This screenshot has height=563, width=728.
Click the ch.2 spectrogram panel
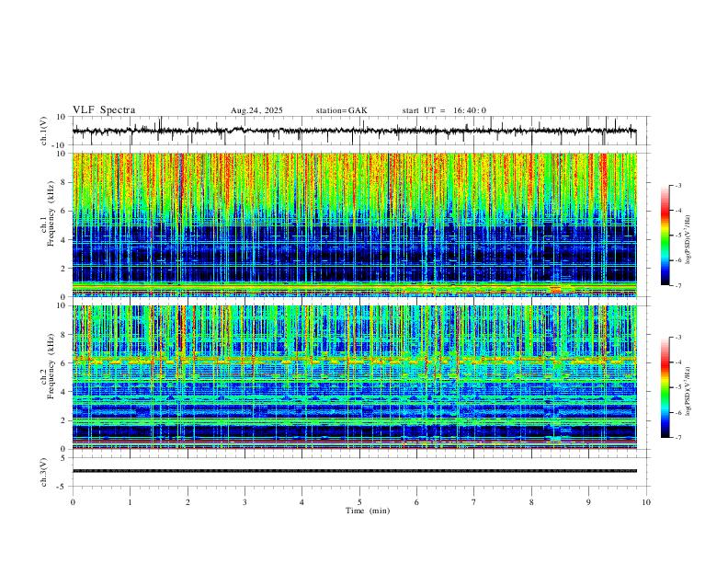tap(354, 377)
